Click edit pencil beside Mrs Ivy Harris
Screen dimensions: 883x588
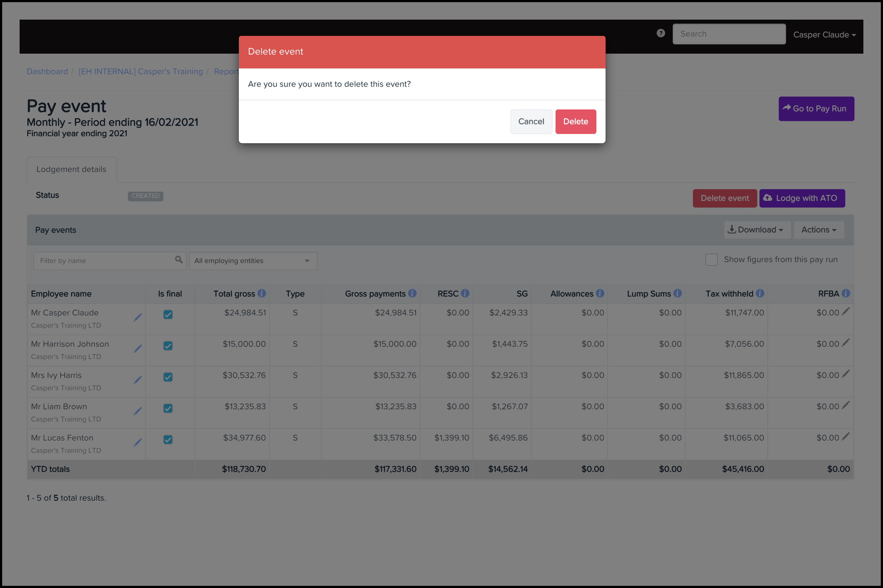[x=138, y=380]
